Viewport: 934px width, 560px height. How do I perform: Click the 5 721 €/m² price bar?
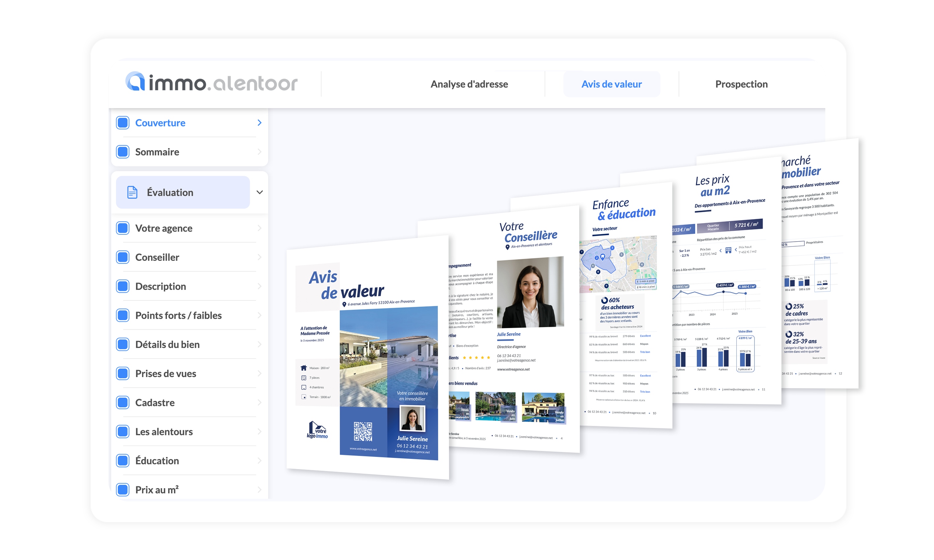click(746, 225)
